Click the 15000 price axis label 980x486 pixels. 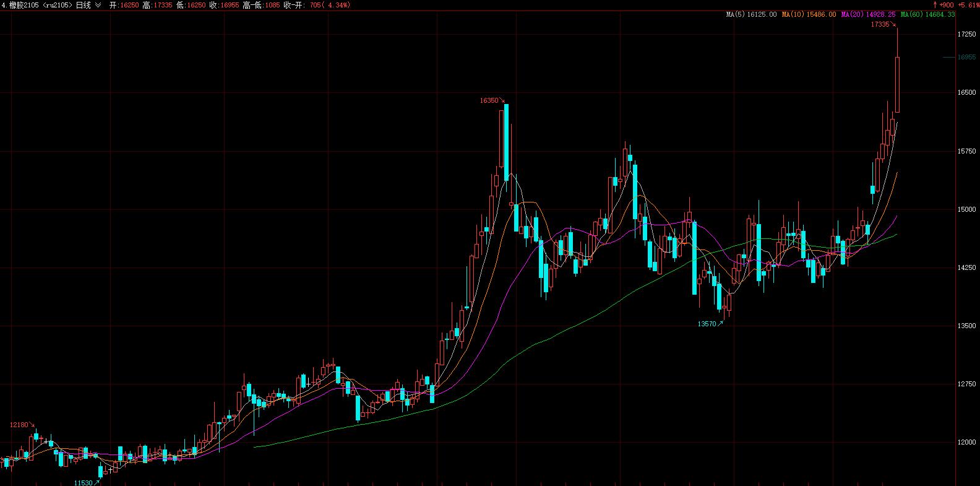coord(966,210)
